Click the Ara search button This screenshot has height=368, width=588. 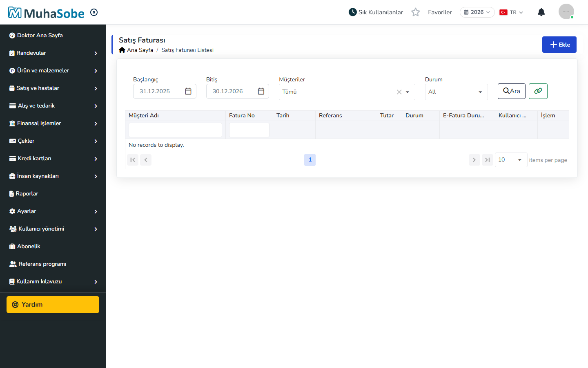(x=512, y=91)
